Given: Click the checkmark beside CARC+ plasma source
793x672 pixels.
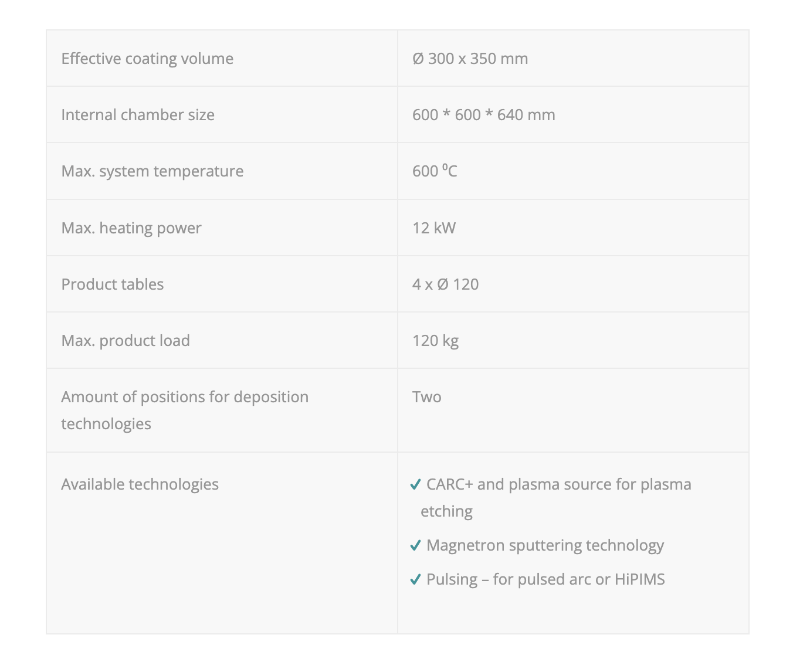Looking at the screenshot, I should point(415,484).
